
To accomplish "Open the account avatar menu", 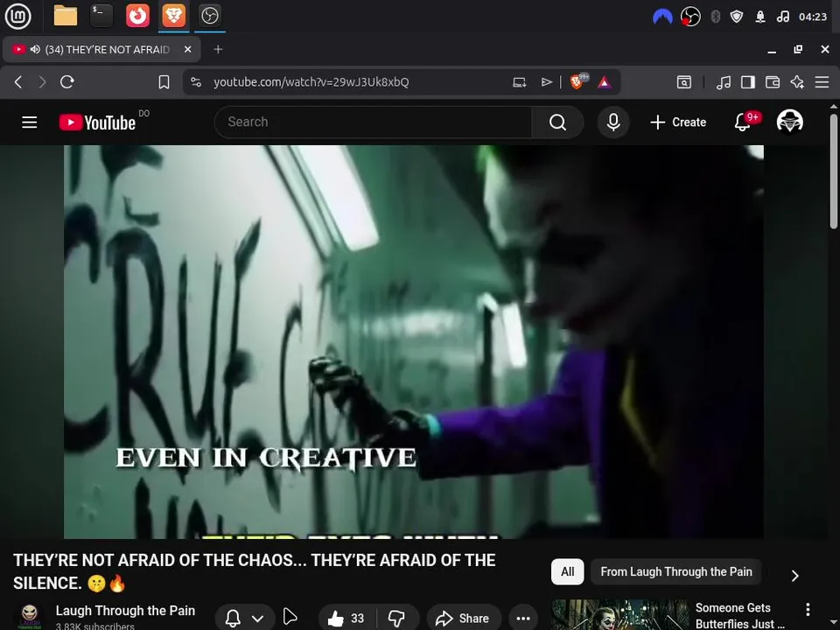I will pyautogui.click(x=789, y=122).
